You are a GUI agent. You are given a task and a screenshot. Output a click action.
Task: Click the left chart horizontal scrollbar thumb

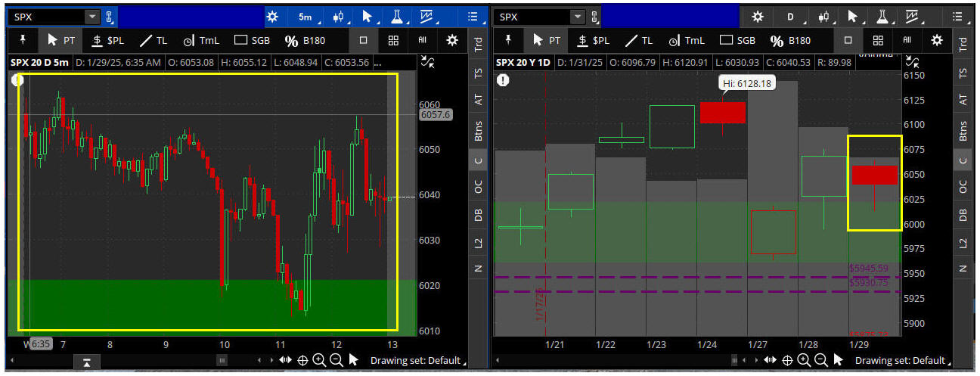click(222, 361)
